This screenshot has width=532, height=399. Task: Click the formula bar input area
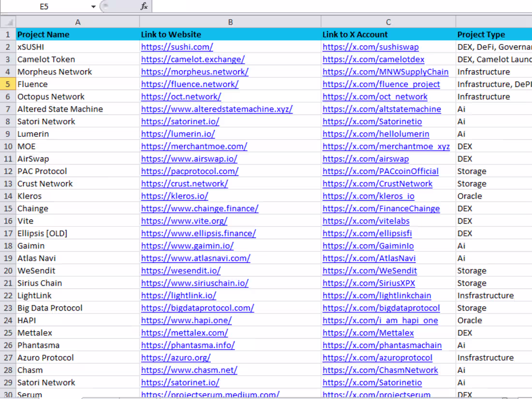(341, 6)
